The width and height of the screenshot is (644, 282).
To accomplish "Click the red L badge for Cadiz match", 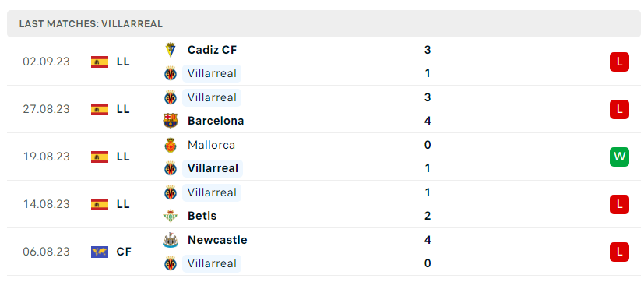I will pos(619,62).
